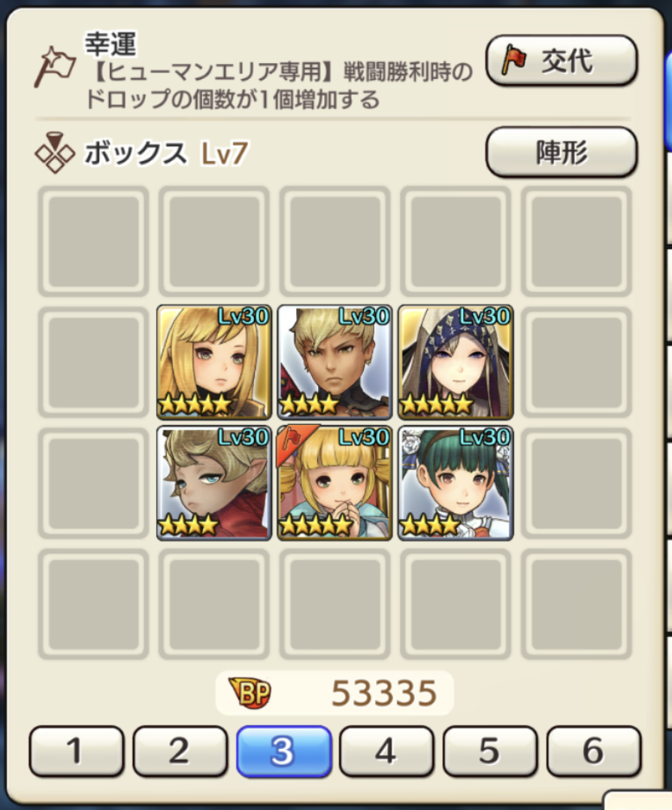Click the 53335 battle power value
The image size is (672, 810).
[x=384, y=693]
